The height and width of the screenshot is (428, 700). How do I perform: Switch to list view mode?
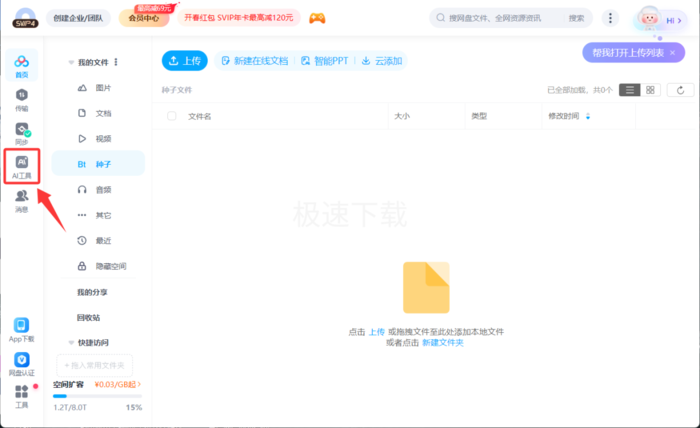[629, 90]
